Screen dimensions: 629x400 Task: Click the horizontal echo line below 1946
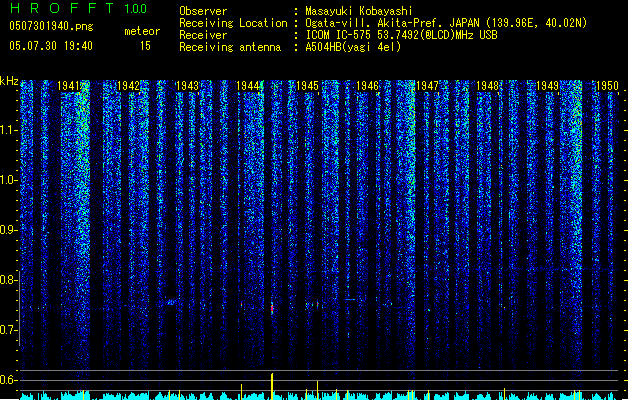(350, 299)
